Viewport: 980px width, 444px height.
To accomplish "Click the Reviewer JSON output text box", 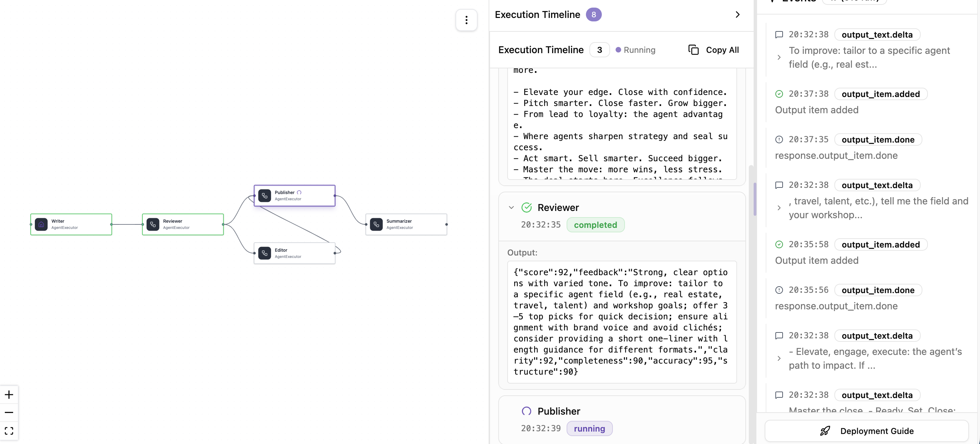I will click(x=621, y=322).
